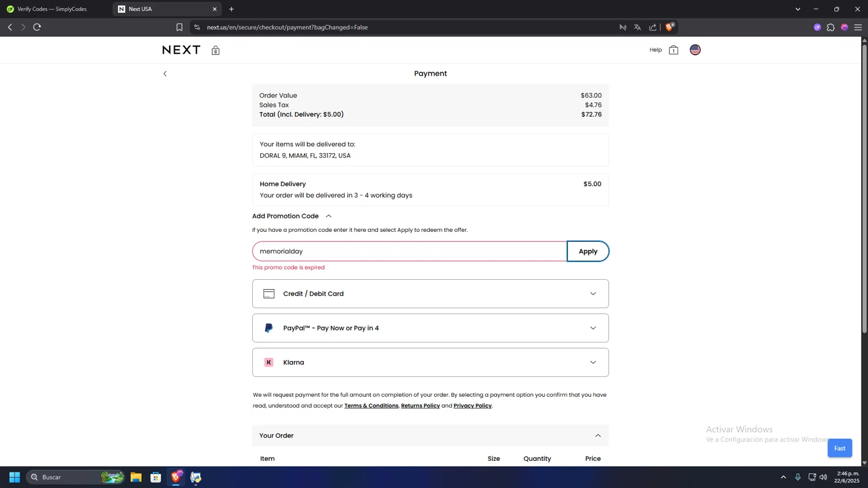The height and width of the screenshot is (488, 868).
Task: Click the Klarna logo icon
Action: (269, 363)
